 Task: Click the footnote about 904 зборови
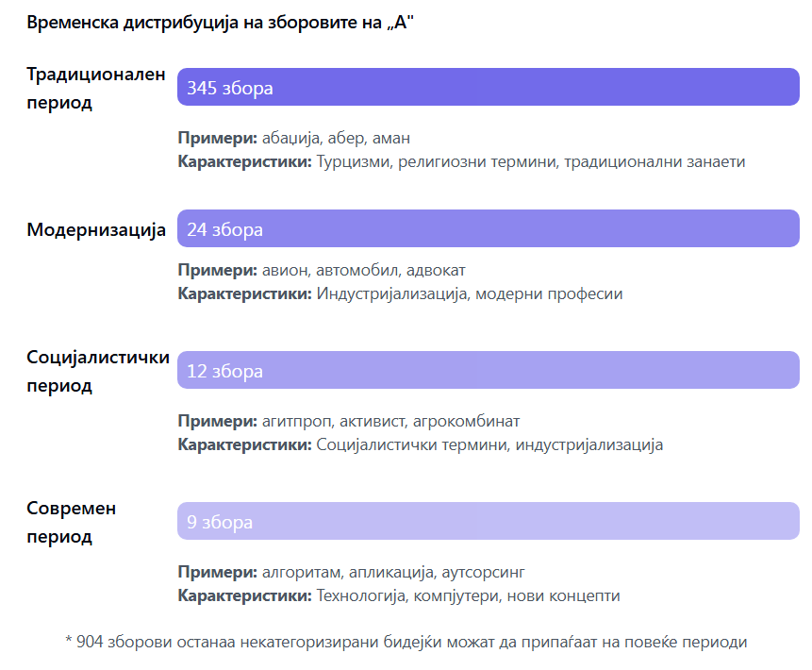tap(406, 642)
